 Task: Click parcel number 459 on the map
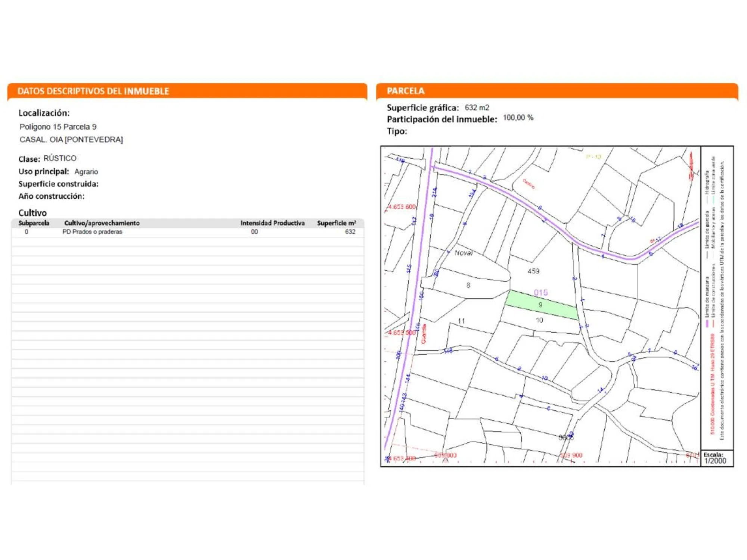tap(533, 271)
